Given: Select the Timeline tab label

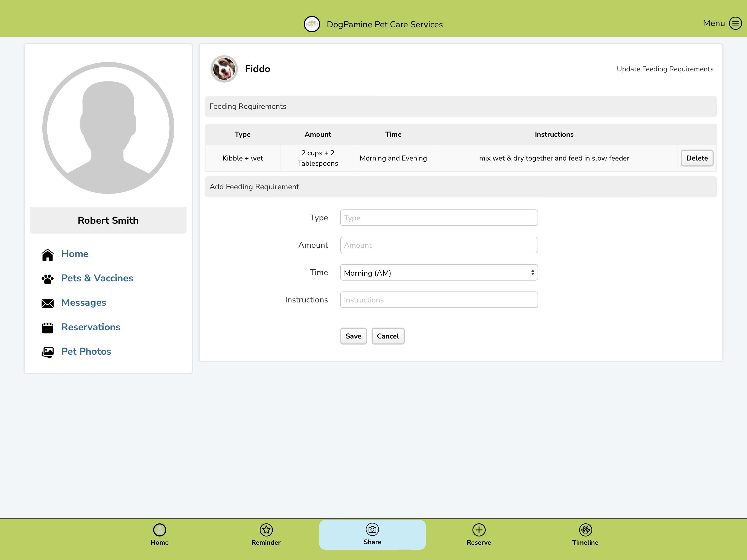Looking at the screenshot, I should pyautogui.click(x=585, y=542).
